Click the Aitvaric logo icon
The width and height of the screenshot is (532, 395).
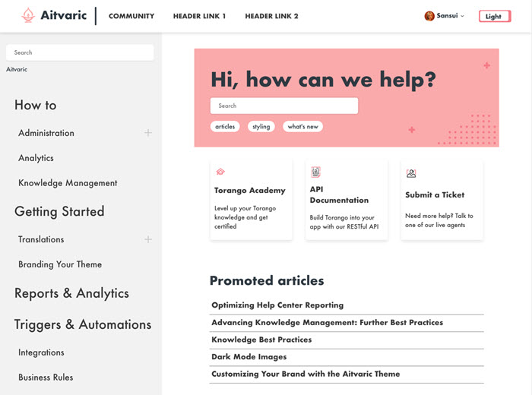click(28, 15)
